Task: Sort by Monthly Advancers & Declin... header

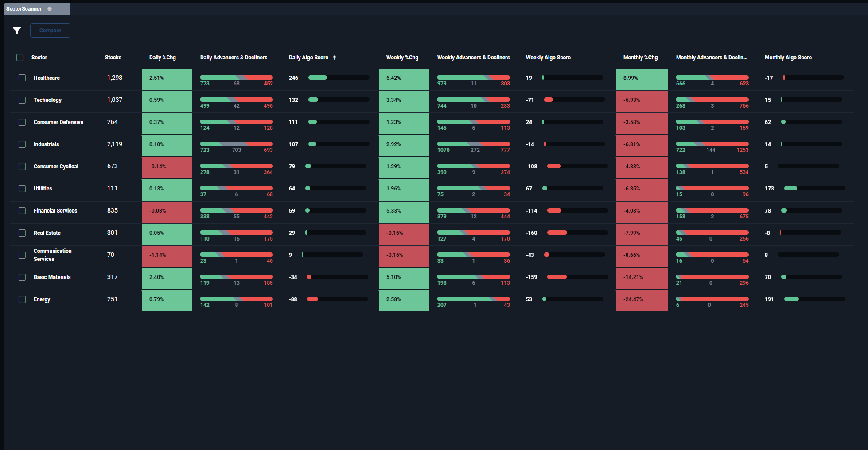Action: coord(712,58)
